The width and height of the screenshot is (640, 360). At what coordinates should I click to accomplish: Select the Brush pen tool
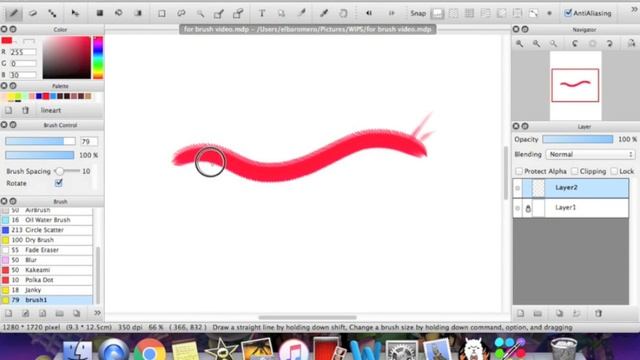(x=13, y=13)
